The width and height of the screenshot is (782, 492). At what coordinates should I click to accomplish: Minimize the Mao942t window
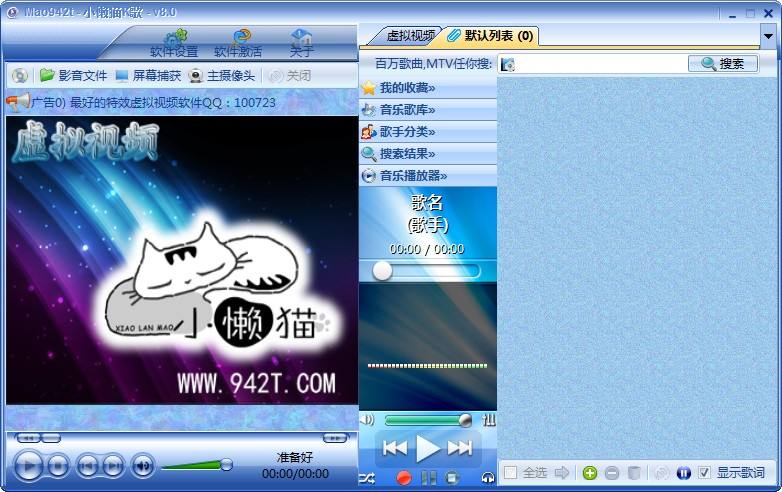[x=732, y=14]
